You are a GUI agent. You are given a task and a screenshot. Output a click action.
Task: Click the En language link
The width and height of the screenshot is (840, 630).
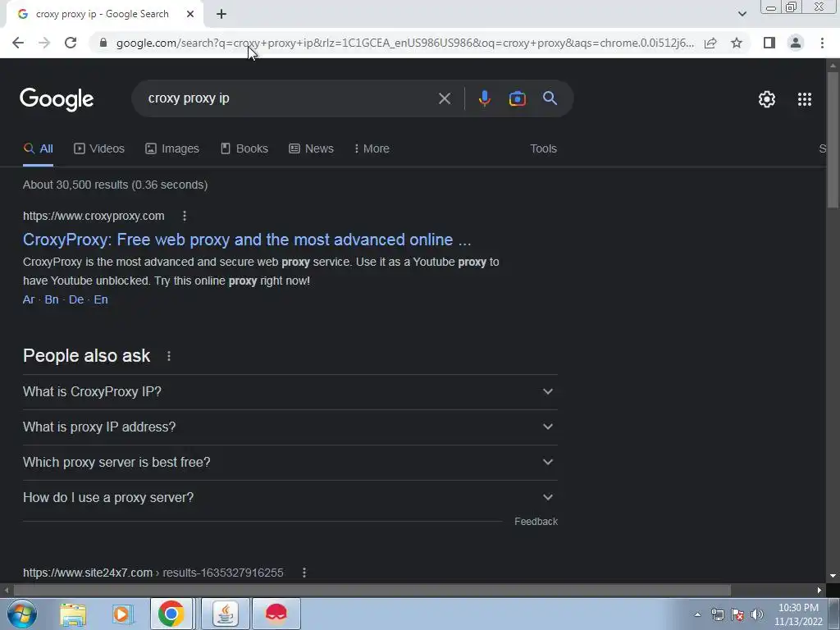[x=101, y=299]
